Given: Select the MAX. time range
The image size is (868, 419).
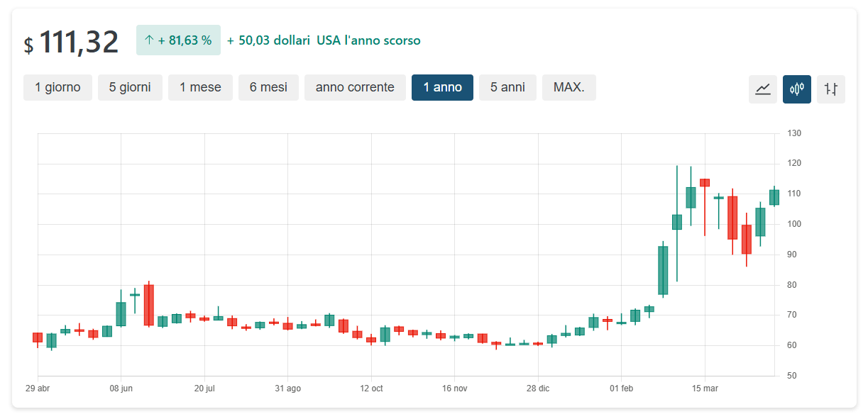Looking at the screenshot, I should tap(569, 87).
